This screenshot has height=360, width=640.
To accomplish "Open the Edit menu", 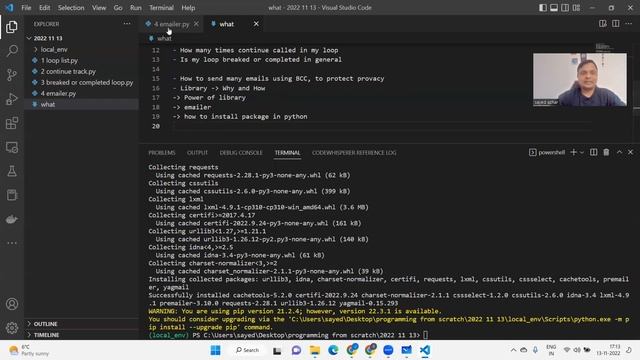I will 44,8.
